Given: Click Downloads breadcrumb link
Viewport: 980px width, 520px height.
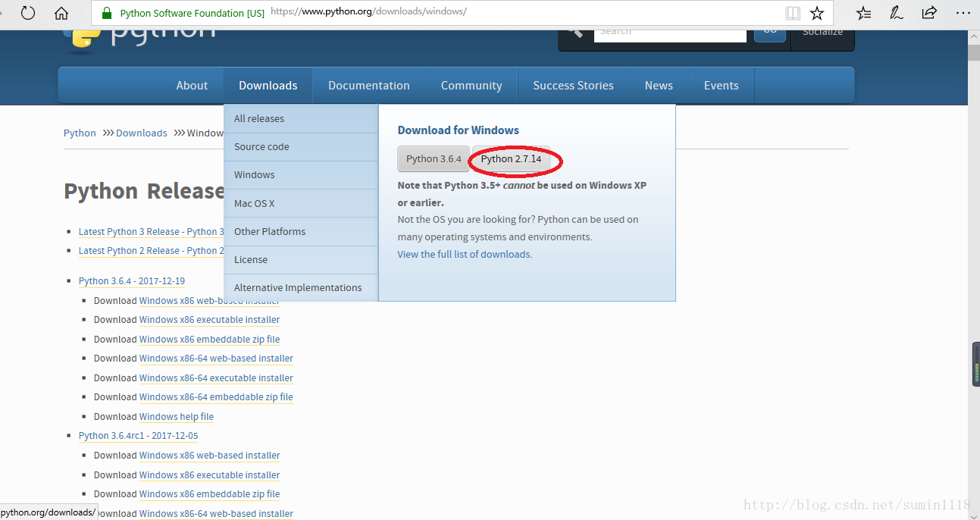Looking at the screenshot, I should coord(142,133).
